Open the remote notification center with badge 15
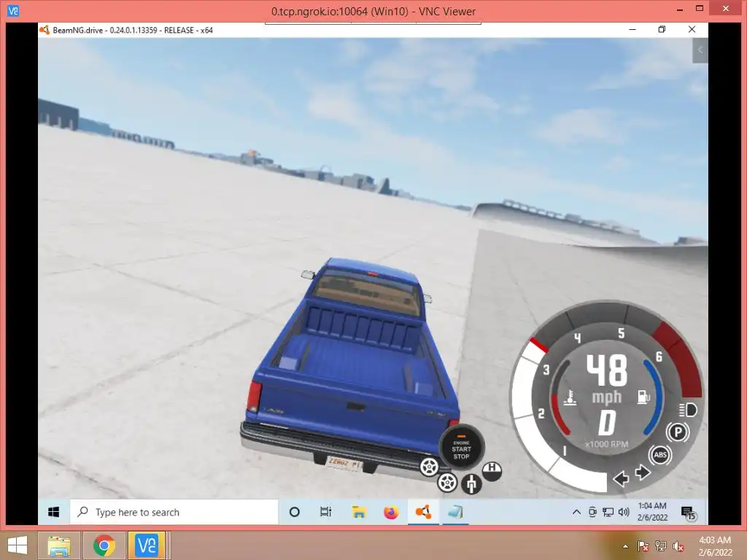747x560 pixels. 688,513
